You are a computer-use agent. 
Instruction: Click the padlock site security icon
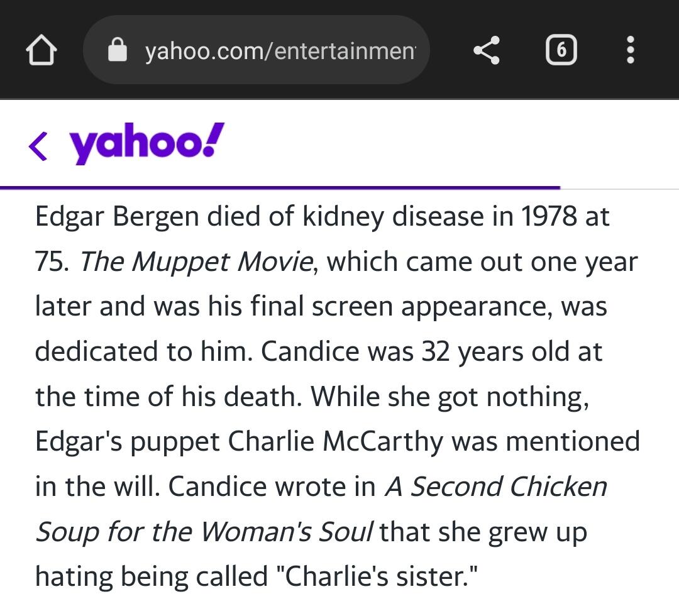pyautogui.click(x=118, y=50)
